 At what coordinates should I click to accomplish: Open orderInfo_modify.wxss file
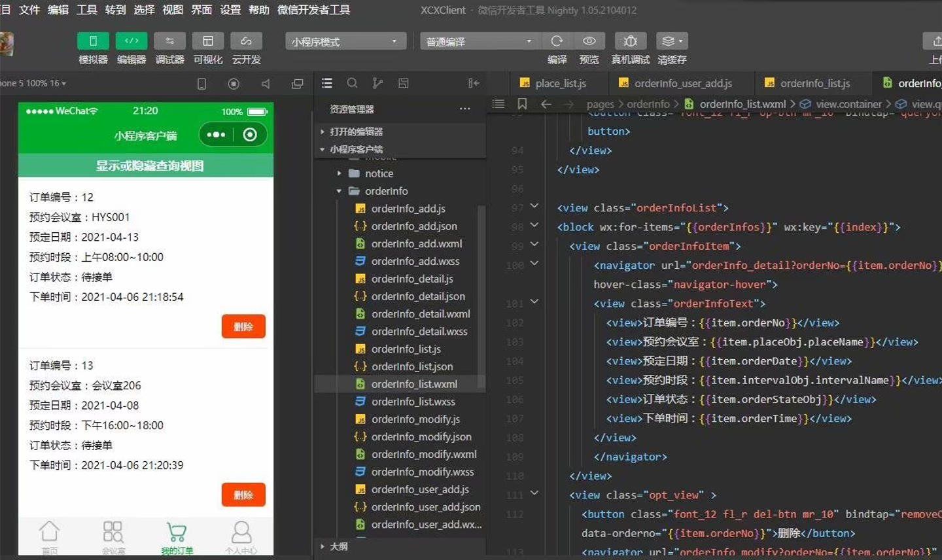[x=423, y=472]
